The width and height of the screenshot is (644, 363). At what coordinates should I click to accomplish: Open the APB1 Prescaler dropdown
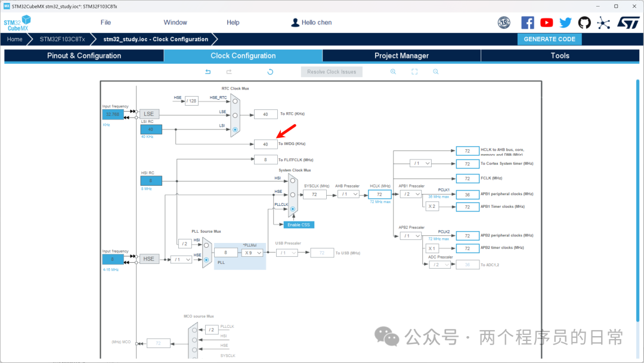coord(411,194)
